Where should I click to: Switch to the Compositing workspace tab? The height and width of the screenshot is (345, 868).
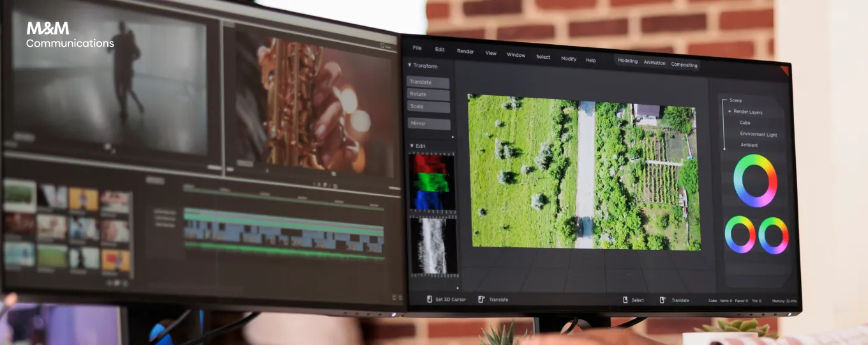684,65
